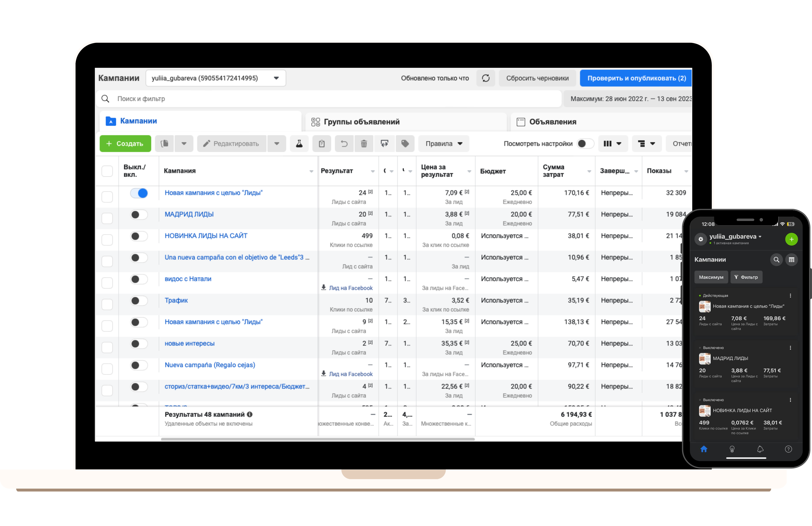Viewport: 812px width, 526px height.
Task: Toggle the Посмотреть настройки switch
Action: (585, 144)
